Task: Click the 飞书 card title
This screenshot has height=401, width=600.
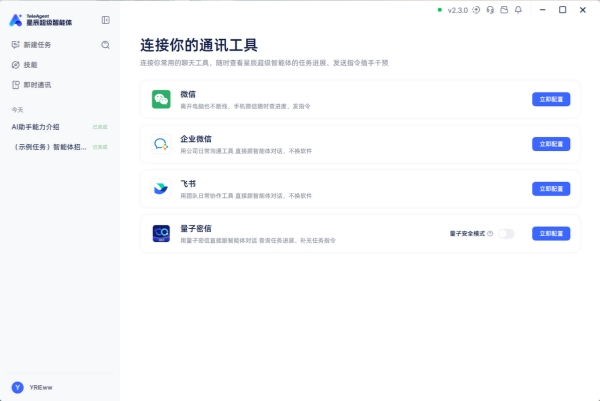Action: coord(188,184)
